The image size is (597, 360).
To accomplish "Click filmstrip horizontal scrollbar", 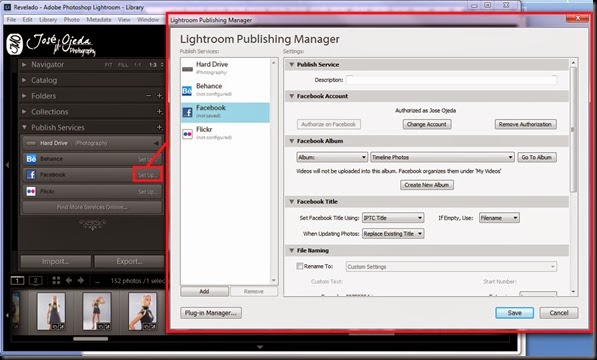I will click(x=91, y=339).
